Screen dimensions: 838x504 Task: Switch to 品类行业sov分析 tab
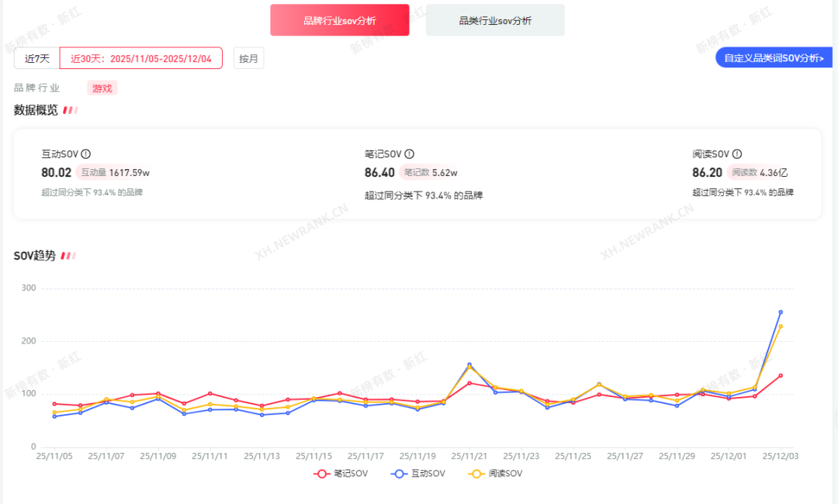coord(495,20)
